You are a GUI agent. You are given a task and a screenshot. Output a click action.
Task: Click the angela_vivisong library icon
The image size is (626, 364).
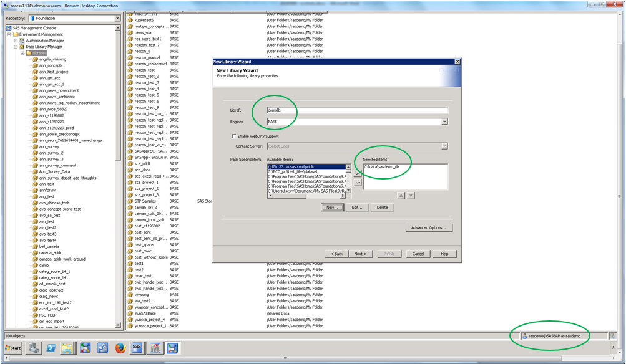[x=36, y=59]
